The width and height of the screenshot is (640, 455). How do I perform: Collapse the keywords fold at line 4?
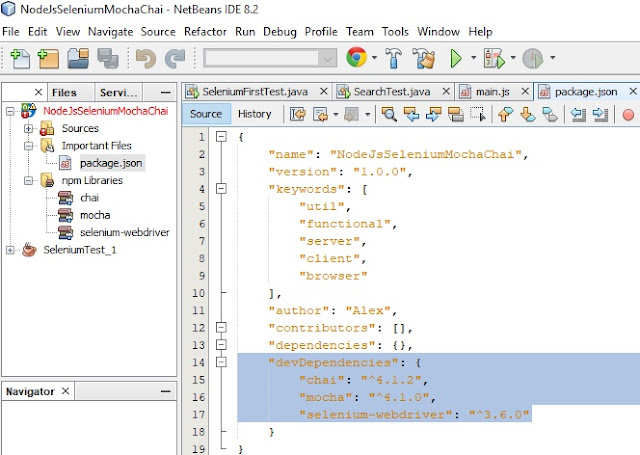(x=221, y=189)
